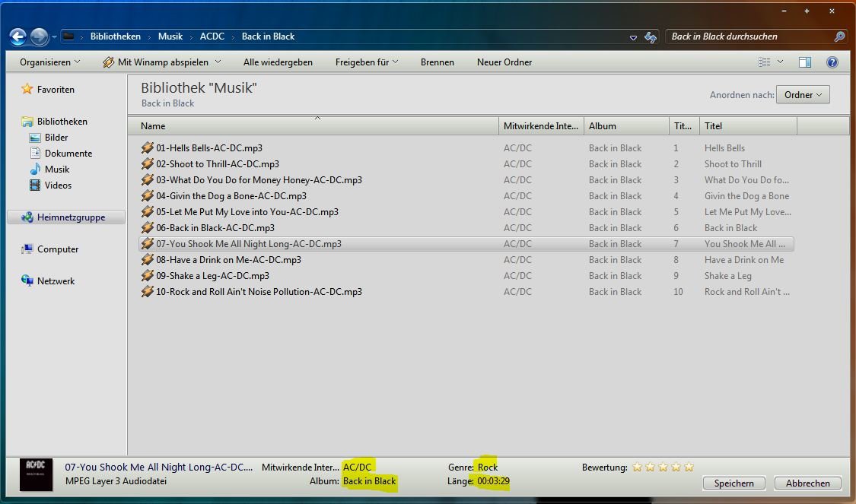The height and width of the screenshot is (504, 856).
Task: Edit Album value Back in Black in details pane
Action: [x=369, y=481]
